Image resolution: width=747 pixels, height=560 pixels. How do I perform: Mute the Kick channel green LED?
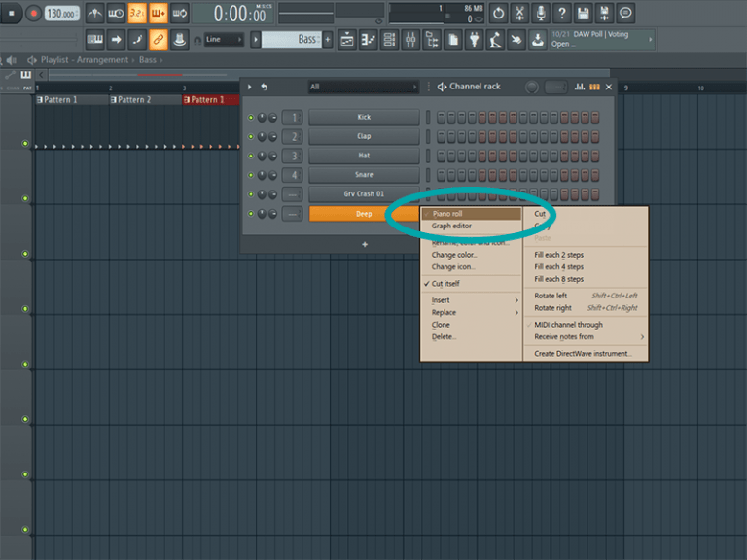click(251, 117)
